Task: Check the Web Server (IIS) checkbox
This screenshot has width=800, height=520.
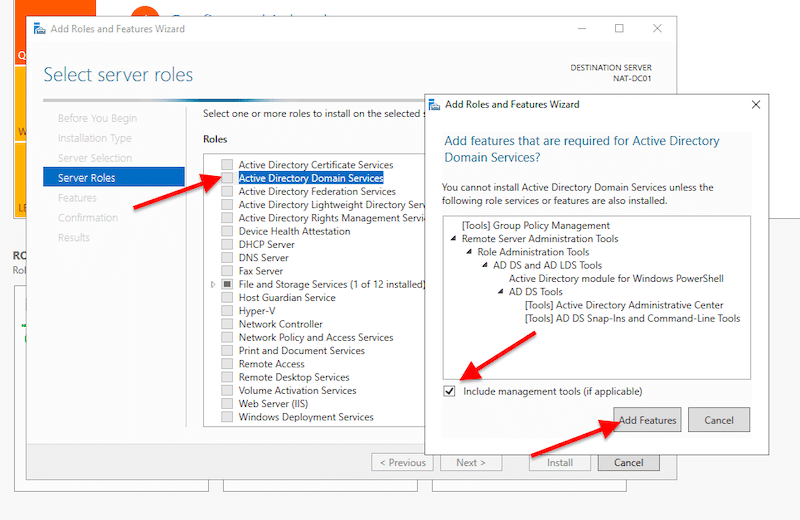Action: (x=227, y=404)
